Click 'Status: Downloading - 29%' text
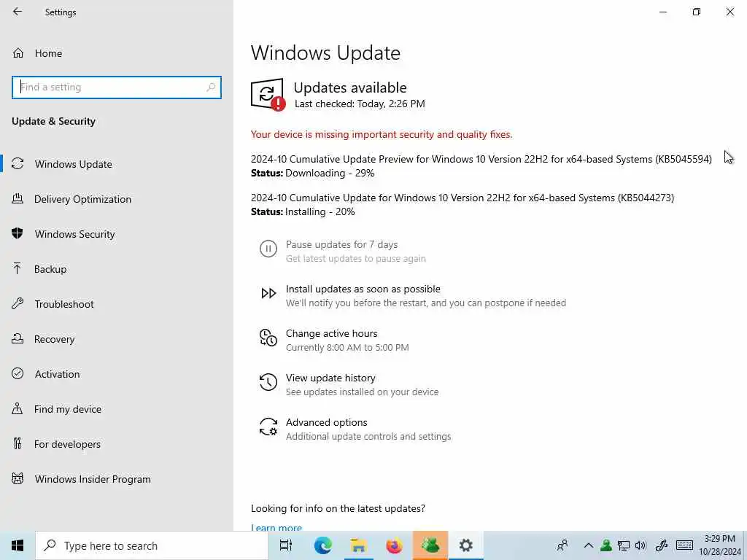Image resolution: width=747 pixels, height=560 pixels. [x=312, y=173]
